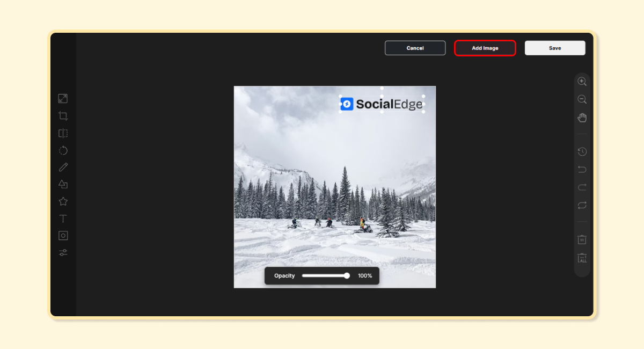Select the Rotate tool
644x349 pixels.
click(x=63, y=150)
